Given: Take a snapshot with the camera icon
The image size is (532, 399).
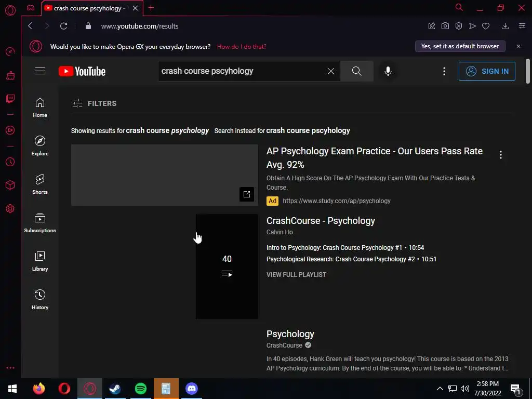Looking at the screenshot, I should 445,26.
